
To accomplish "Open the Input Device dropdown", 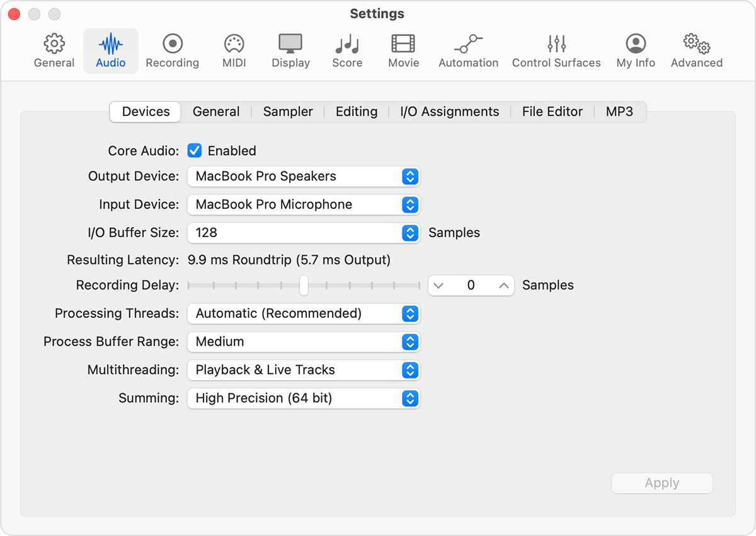I will click(304, 204).
